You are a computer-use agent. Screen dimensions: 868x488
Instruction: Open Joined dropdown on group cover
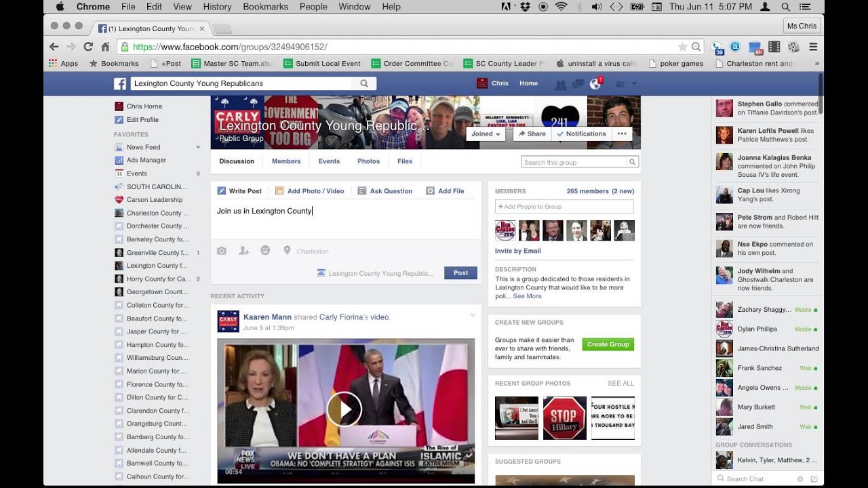pos(486,134)
